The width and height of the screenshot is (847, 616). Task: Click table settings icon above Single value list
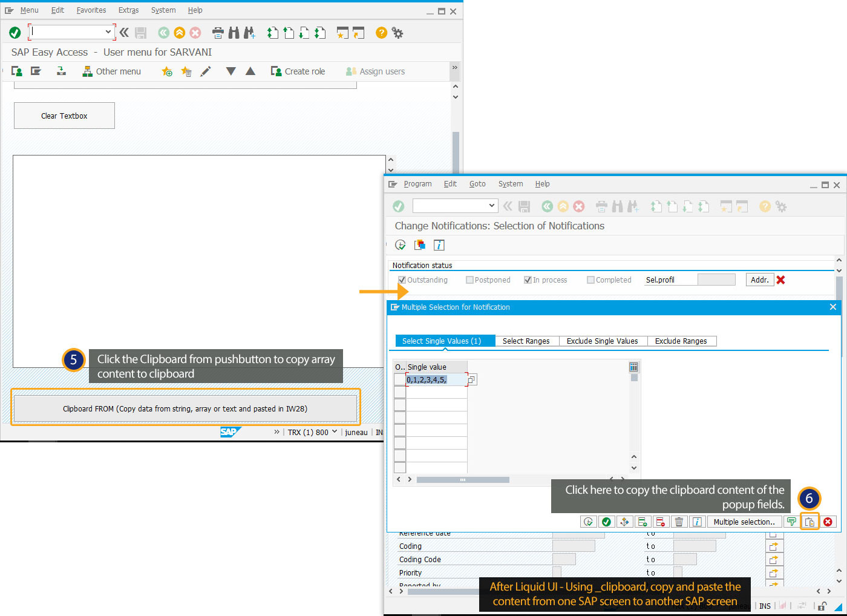click(633, 367)
